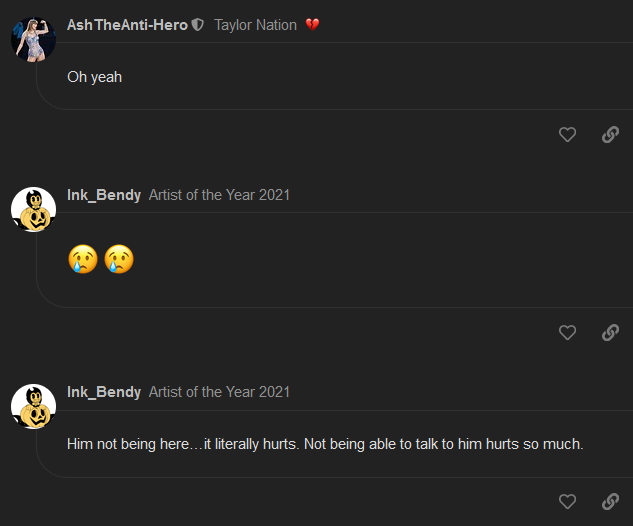Click the first crying face emoji
Screen dimensions: 633x526
(82, 258)
